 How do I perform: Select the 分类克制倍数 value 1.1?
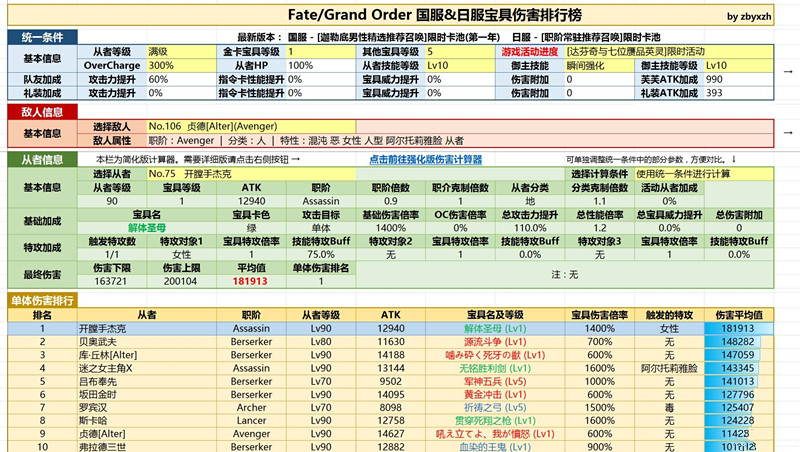coord(599,201)
